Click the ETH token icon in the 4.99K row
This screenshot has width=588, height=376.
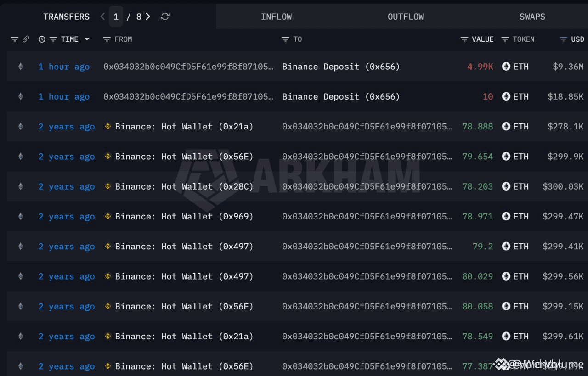506,67
